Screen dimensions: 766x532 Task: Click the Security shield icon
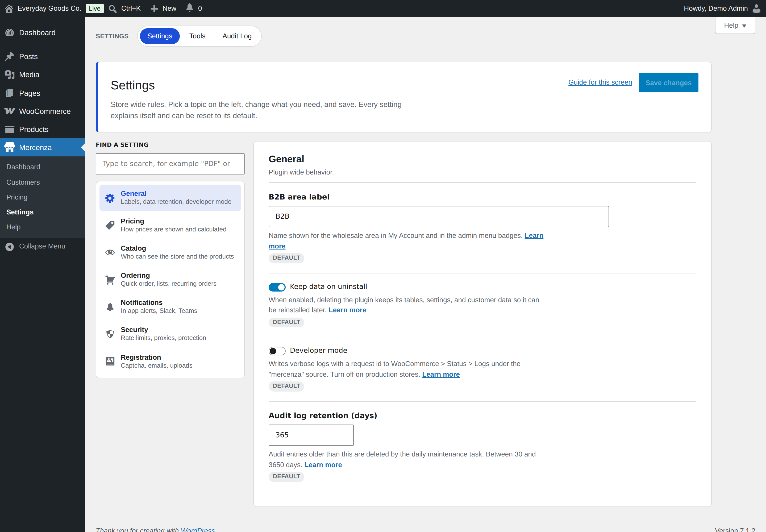click(110, 334)
